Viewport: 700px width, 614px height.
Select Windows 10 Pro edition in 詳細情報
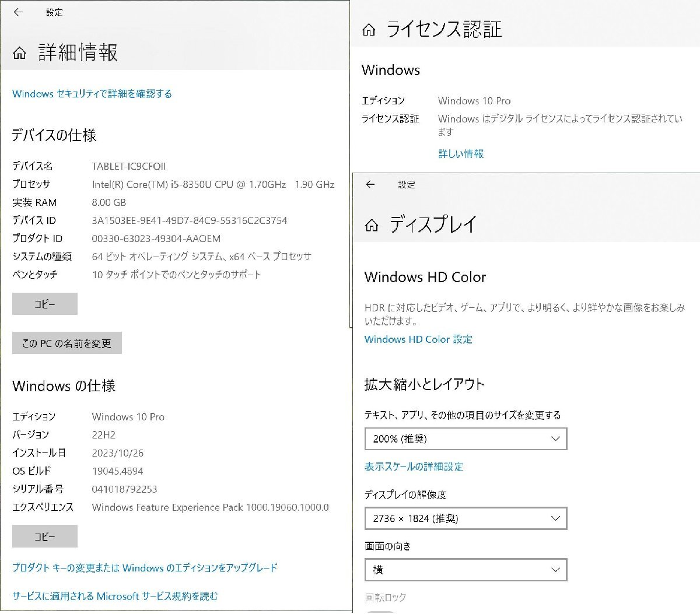click(128, 417)
